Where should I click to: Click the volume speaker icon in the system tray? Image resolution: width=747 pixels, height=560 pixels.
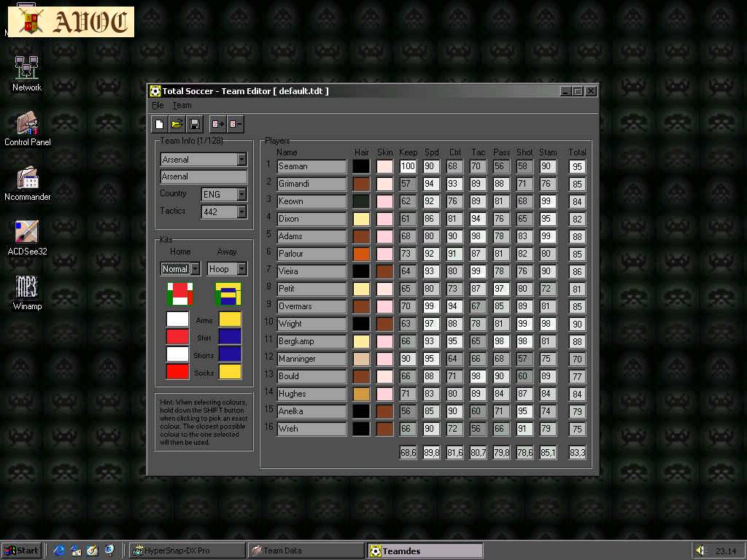point(700,551)
